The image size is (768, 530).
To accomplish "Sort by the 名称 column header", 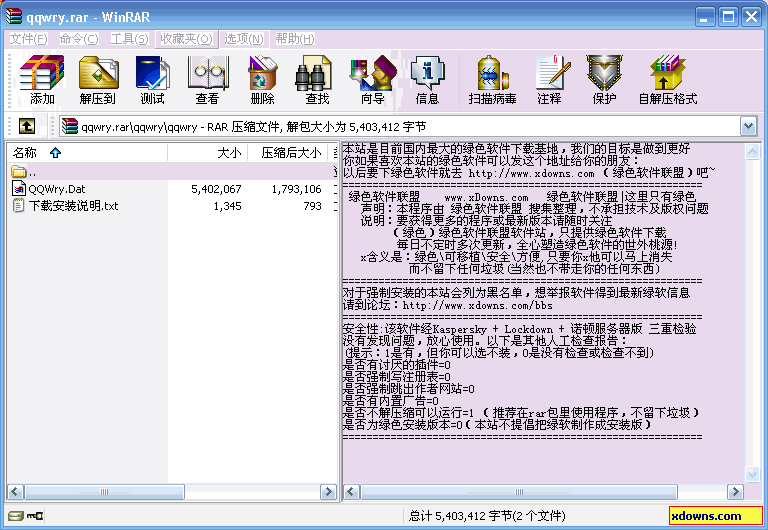I will pyautogui.click(x=87, y=153).
